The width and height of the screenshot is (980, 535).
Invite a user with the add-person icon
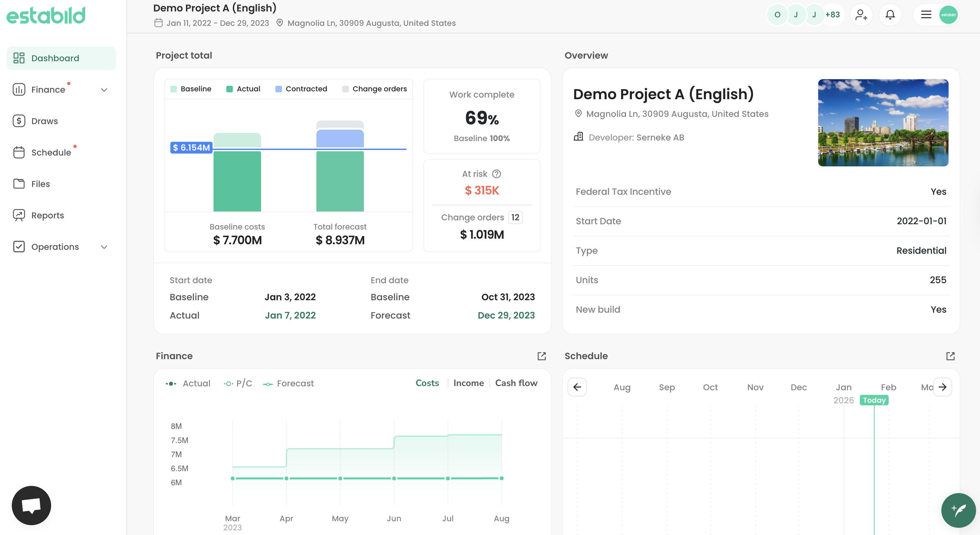(x=861, y=14)
